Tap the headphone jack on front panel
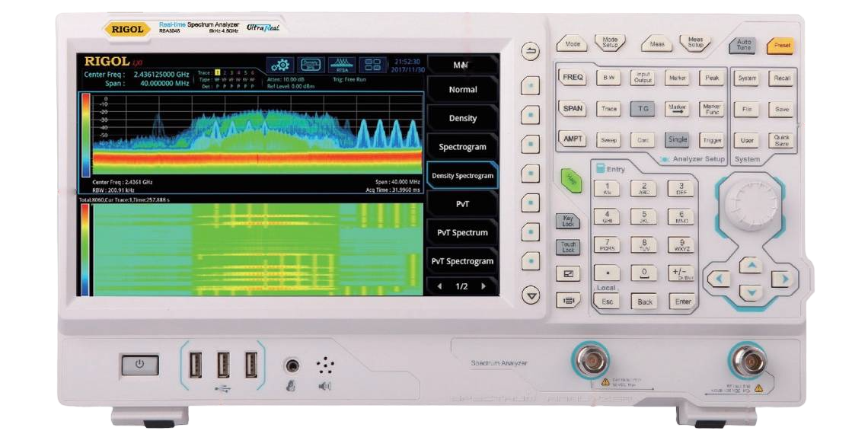 291,365
